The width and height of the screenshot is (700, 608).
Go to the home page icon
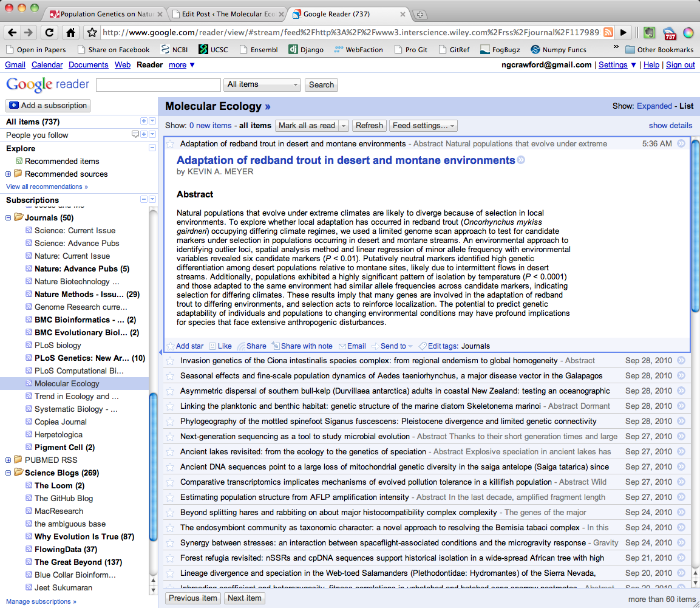point(70,33)
